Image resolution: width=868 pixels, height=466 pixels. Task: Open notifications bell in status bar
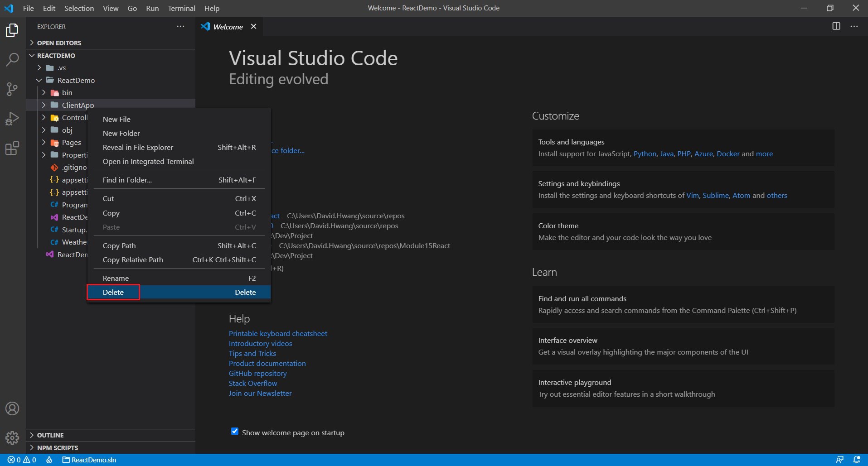point(857,460)
